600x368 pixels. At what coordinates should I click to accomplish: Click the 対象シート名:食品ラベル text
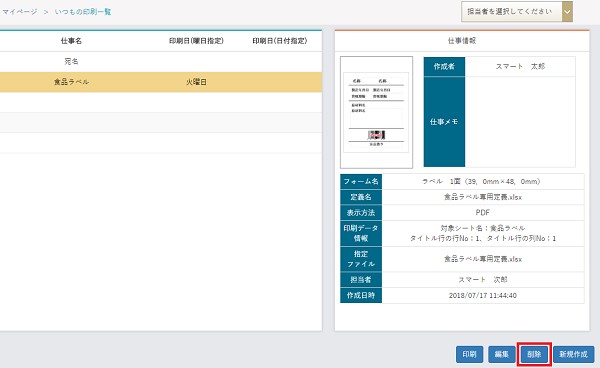[483, 228]
